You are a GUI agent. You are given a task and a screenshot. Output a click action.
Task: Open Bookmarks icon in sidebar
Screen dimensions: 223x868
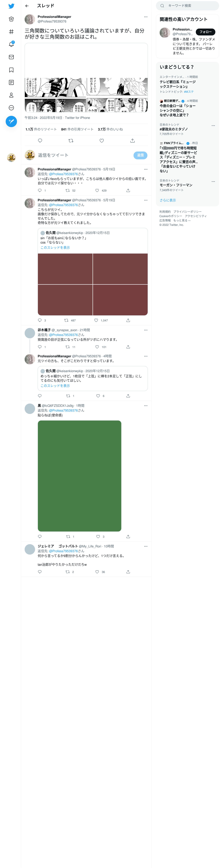pos(11,70)
